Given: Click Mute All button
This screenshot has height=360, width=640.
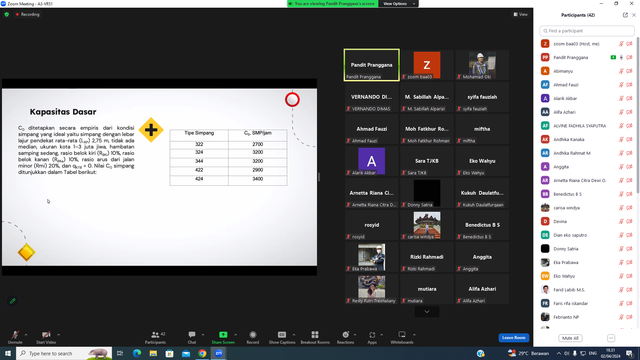Looking at the screenshot, I should pyautogui.click(x=570, y=338).
